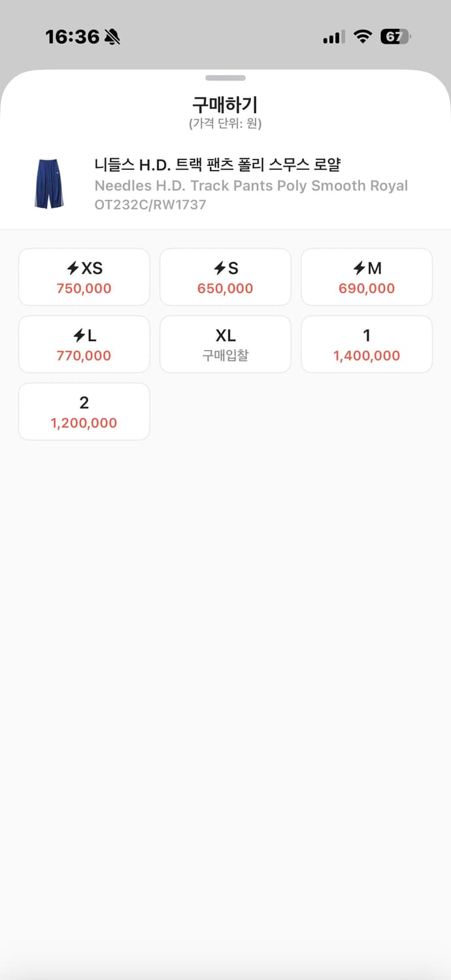Tap the Wi-Fi icon in the status bar
Viewport: 451px width, 980px height.
coord(362,37)
